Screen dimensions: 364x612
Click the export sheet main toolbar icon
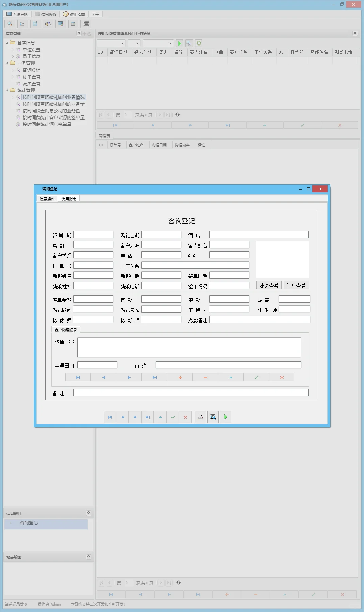(73, 24)
